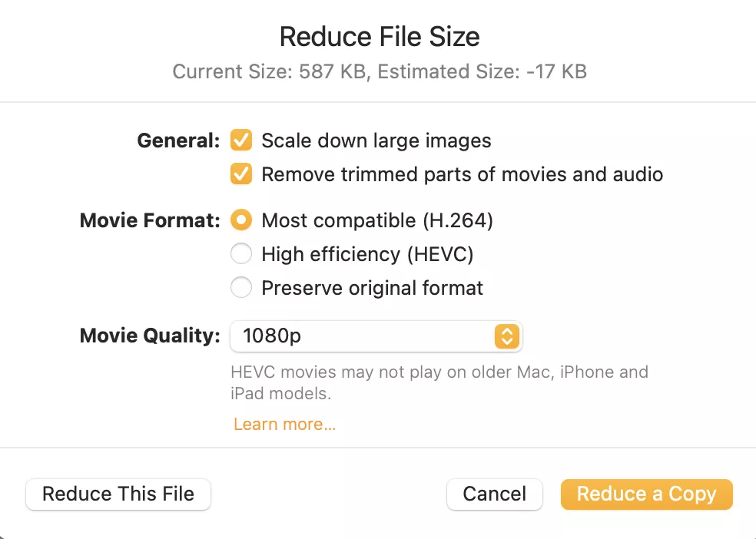Pick the Preserve original format radio button
The width and height of the screenshot is (756, 539).
pos(241,288)
